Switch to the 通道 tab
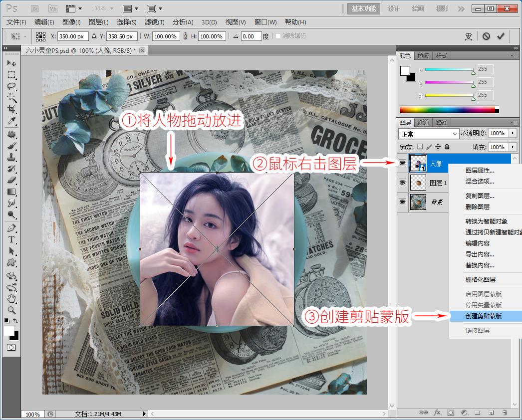 pyautogui.click(x=423, y=122)
